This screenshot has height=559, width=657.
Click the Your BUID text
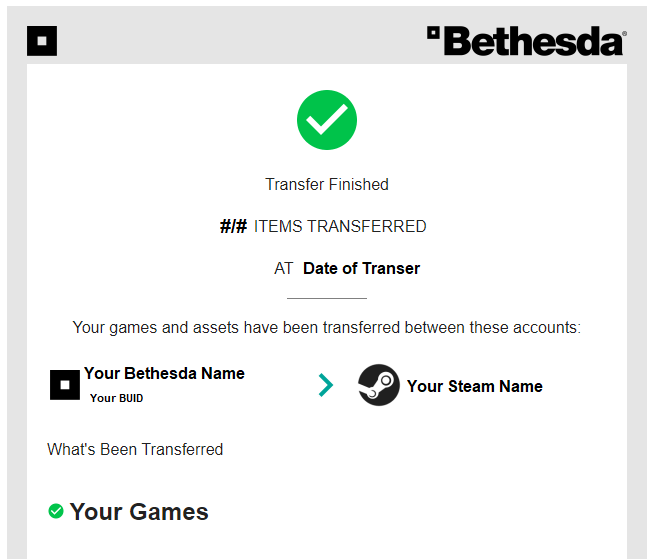pos(116,398)
